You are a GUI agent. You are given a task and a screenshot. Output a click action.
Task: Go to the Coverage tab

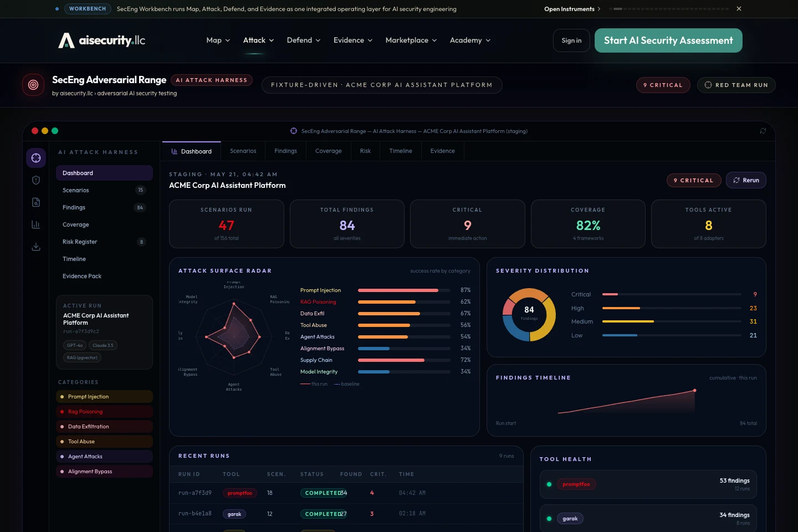[329, 151]
